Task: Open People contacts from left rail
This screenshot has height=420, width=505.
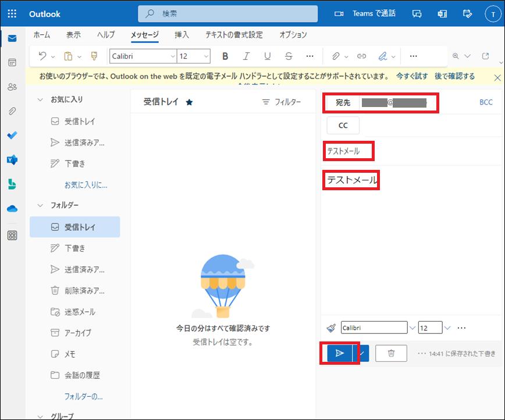Action: (x=12, y=87)
